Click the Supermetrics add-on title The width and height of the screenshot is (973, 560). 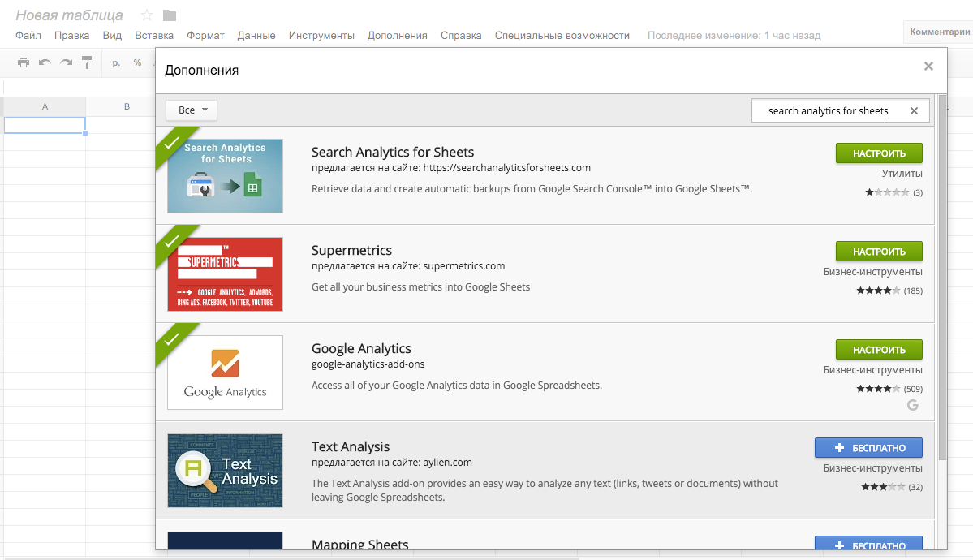coord(352,250)
